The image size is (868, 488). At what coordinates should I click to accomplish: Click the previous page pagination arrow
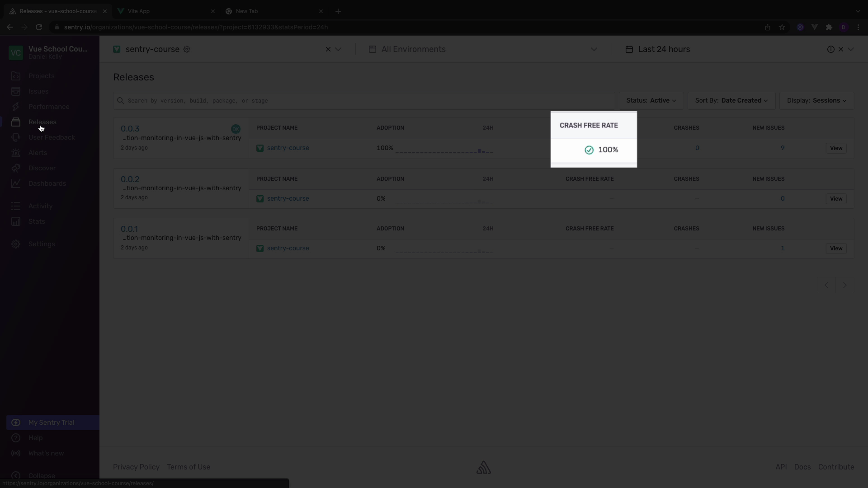tap(826, 285)
